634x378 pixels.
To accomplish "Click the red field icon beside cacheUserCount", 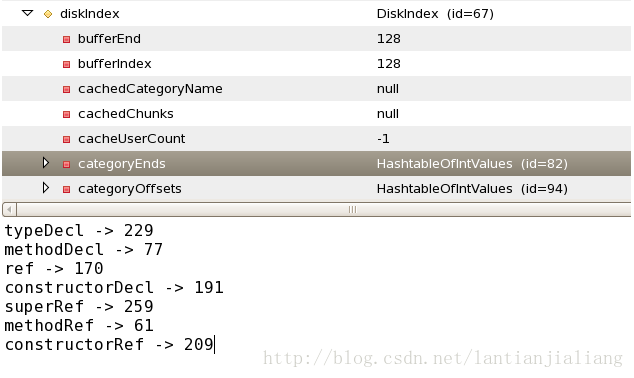I will 66,139.
